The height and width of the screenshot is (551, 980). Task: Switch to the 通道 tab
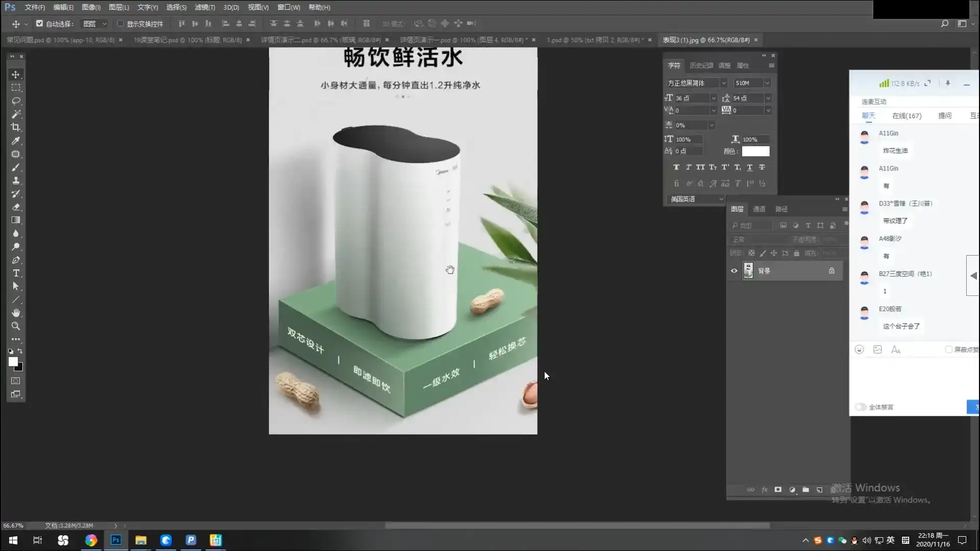coord(759,209)
